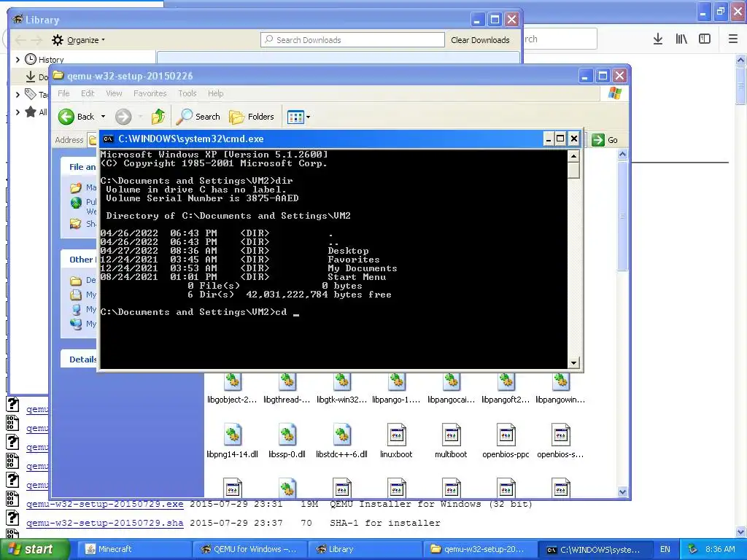This screenshot has height=560, width=747.
Task: Expand the All Bookmarks node in Library
Action: coord(18,112)
